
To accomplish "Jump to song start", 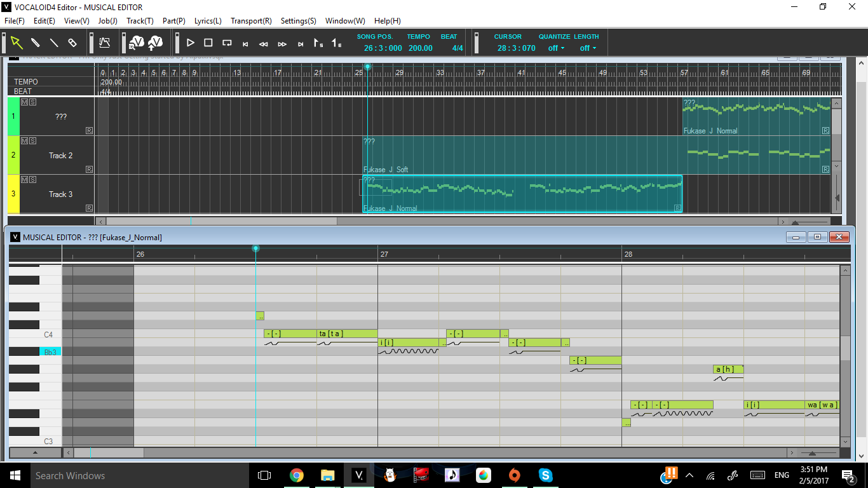I will [x=245, y=44].
